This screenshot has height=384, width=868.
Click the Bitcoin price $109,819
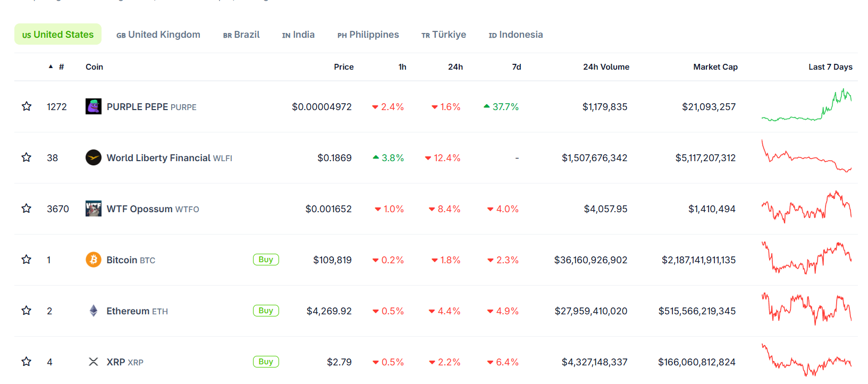coord(332,260)
